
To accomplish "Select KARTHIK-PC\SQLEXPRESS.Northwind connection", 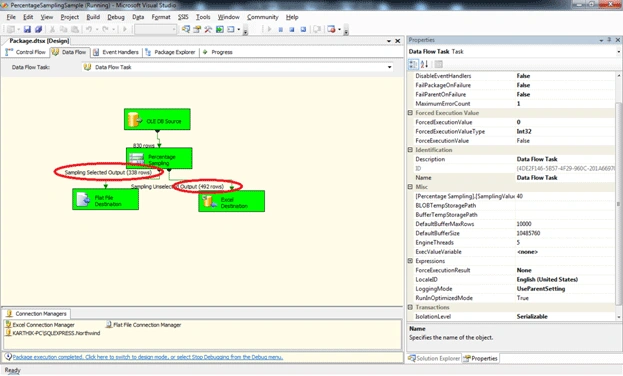I will (x=52, y=333).
